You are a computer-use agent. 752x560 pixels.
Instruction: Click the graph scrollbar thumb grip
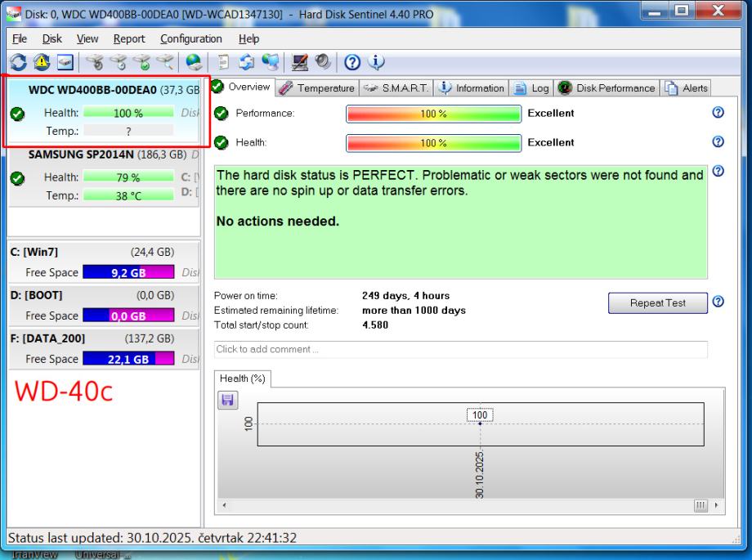coord(701,505)
